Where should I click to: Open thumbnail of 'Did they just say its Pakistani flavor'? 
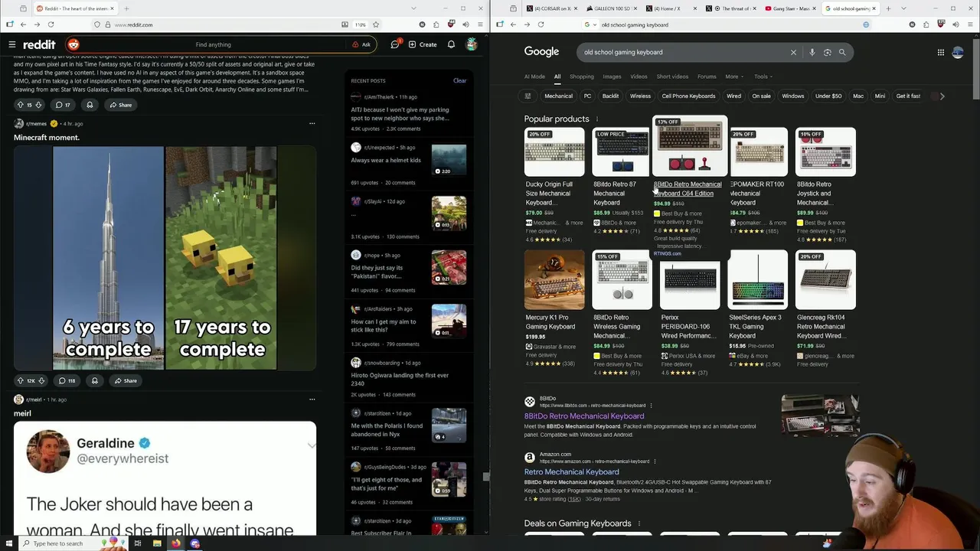point(449,268)
